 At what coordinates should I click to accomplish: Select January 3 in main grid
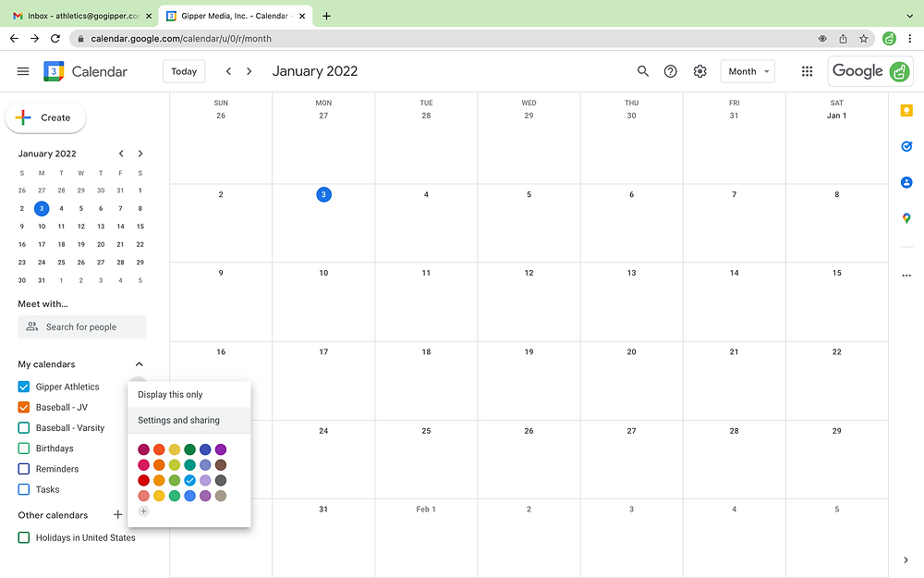click(323, 194)
